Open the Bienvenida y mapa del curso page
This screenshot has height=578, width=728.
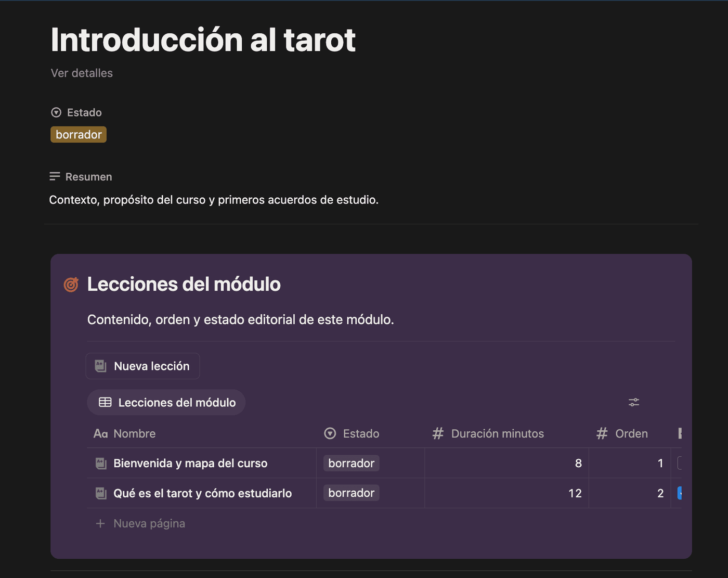pyautogui.click(x=190, y=463)
